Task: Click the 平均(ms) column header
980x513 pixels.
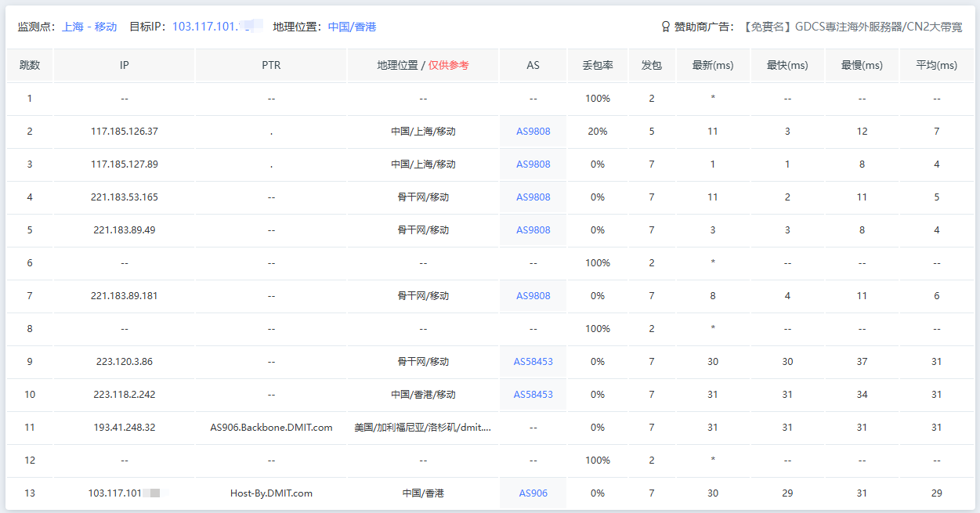Action: [937, 66]
